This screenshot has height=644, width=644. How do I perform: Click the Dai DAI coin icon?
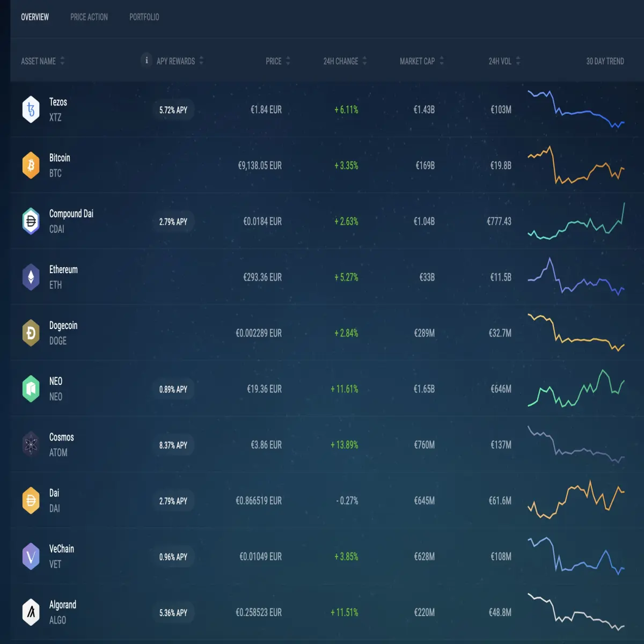coord(31,500)
